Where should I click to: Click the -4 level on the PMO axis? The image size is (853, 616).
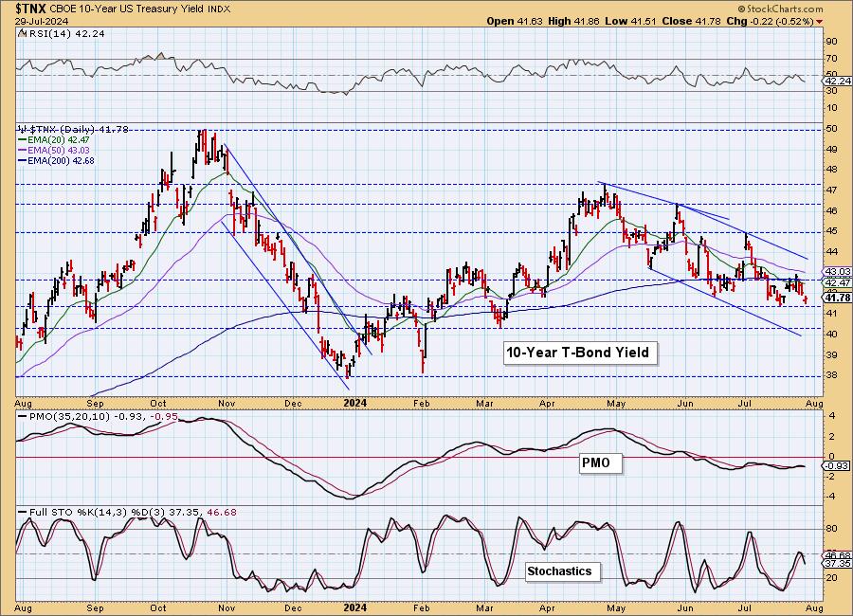point(831,497)
